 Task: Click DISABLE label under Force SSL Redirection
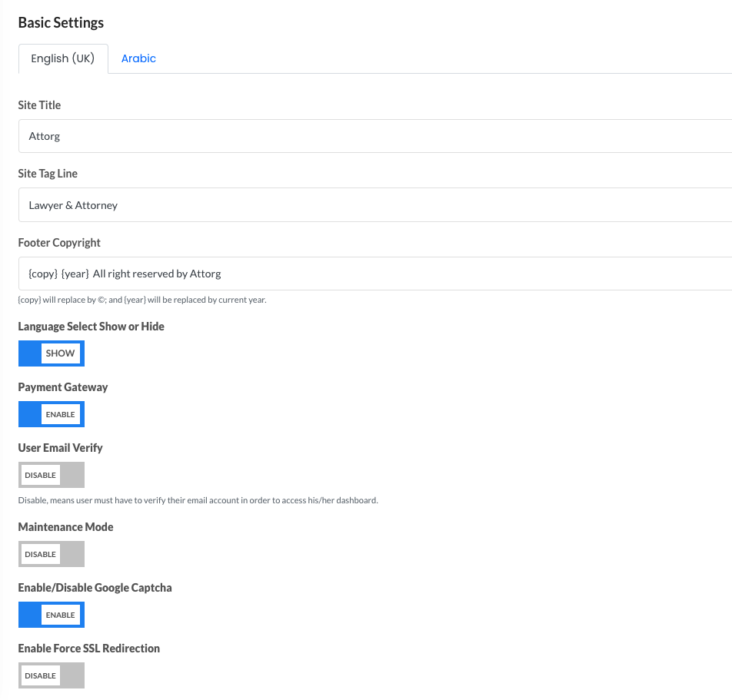coord(40,675)
